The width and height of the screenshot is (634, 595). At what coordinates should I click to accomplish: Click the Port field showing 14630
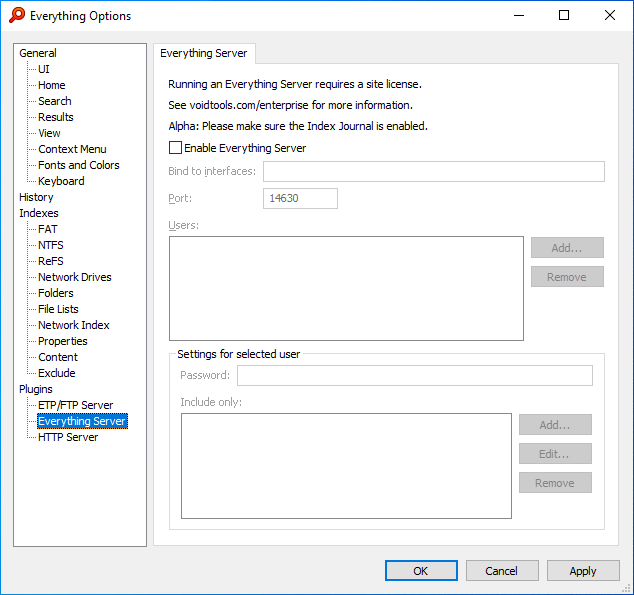(x=300, y=198)
